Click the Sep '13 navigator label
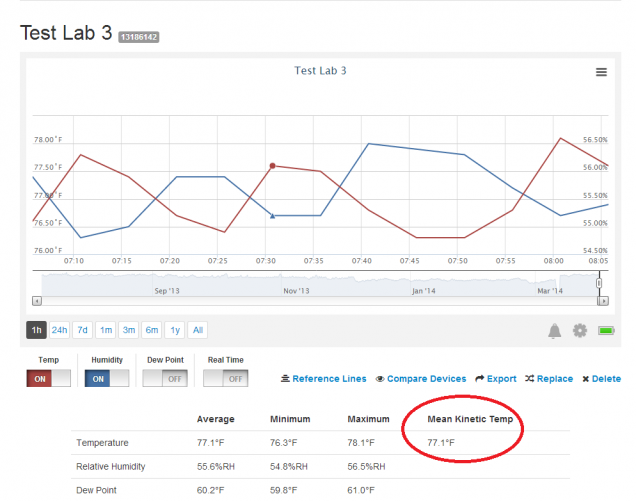Image resolution: width=636 pixels, height=501 pixels. point(167,291)
